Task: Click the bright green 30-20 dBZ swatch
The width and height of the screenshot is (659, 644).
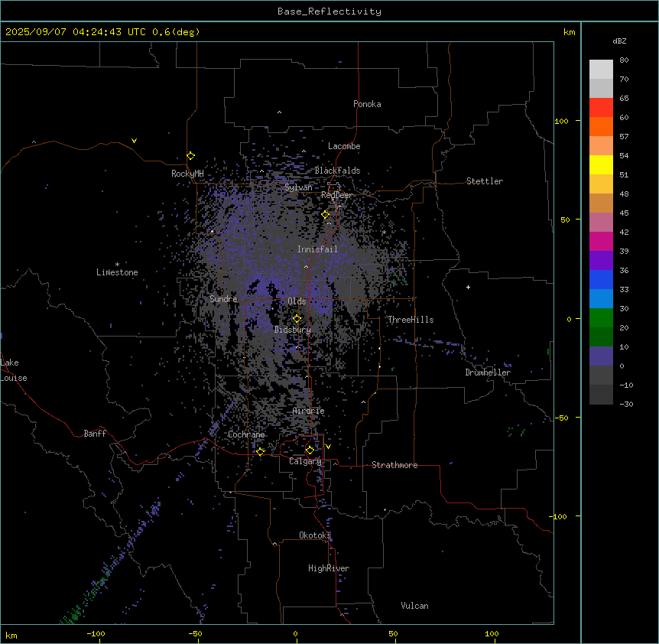Action: click(601, 318)
